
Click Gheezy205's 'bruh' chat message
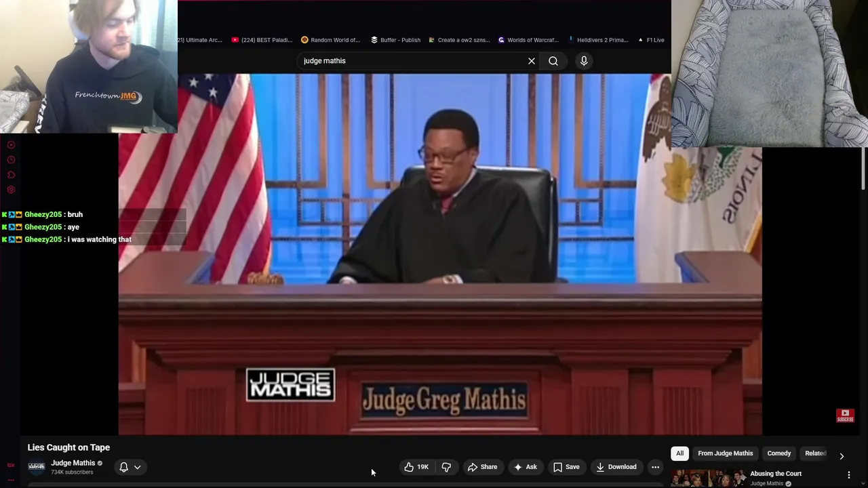coord(75,214)
